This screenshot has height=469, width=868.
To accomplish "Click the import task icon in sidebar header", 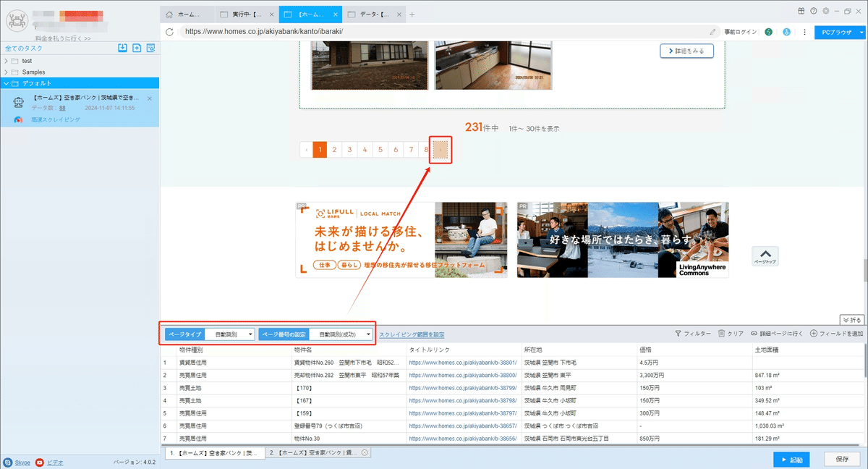I will (x=123, y=48).
